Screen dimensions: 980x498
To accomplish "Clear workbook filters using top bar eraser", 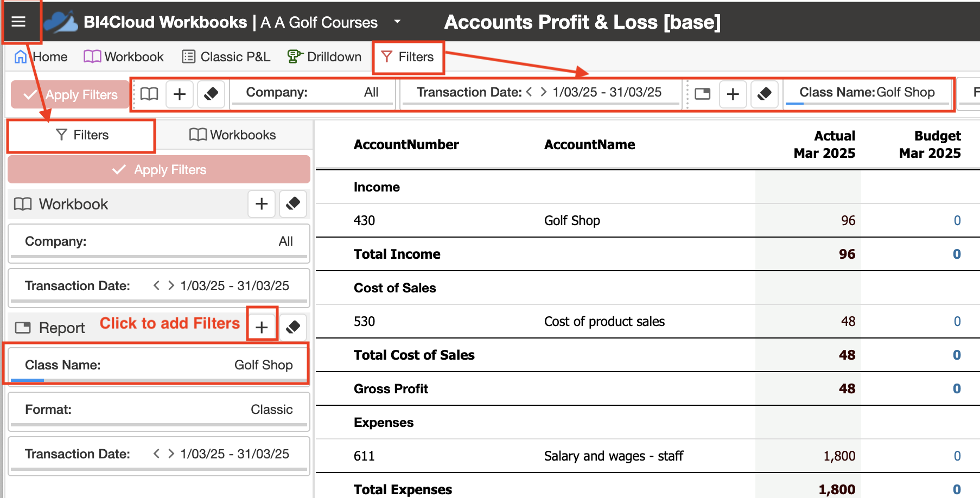I will click(x=211, y=94).
